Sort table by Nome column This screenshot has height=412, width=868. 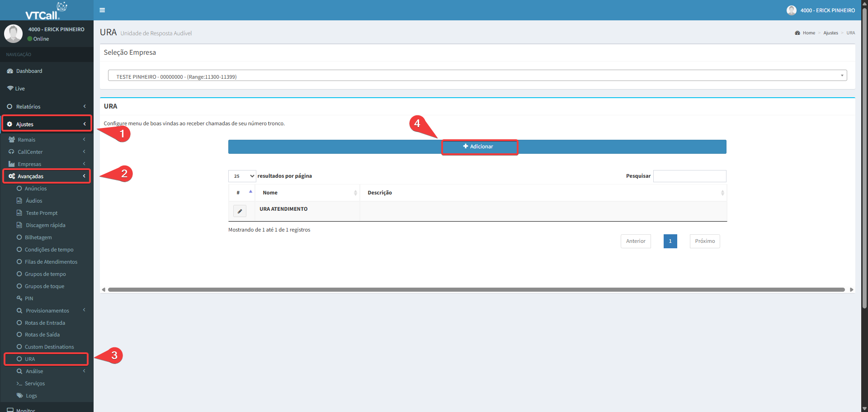coord(307,193)
